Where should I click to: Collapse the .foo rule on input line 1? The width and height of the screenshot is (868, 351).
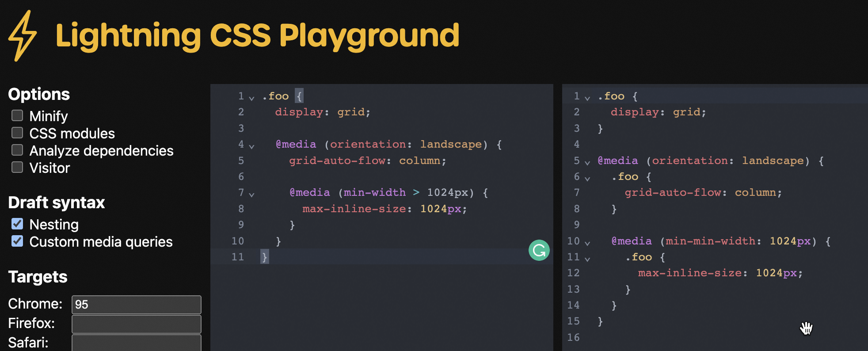pos(251,98)
